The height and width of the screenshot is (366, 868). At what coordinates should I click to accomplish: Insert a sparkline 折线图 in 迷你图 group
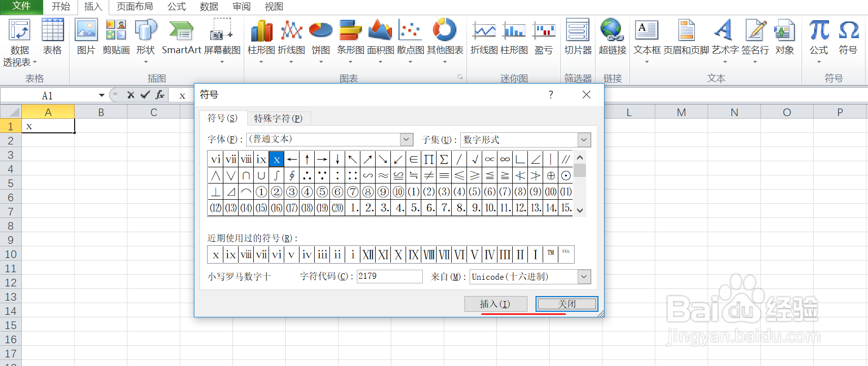(x=484, y=36)
